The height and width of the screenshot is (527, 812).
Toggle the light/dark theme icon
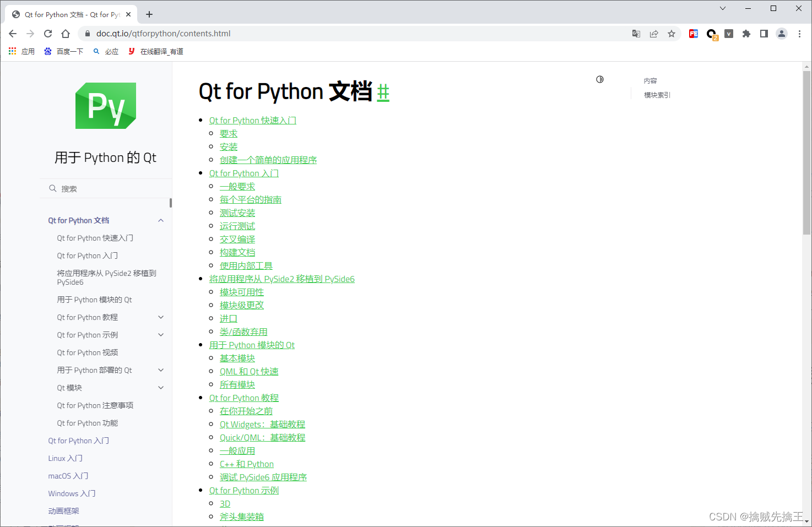click(x=600, y=79)
